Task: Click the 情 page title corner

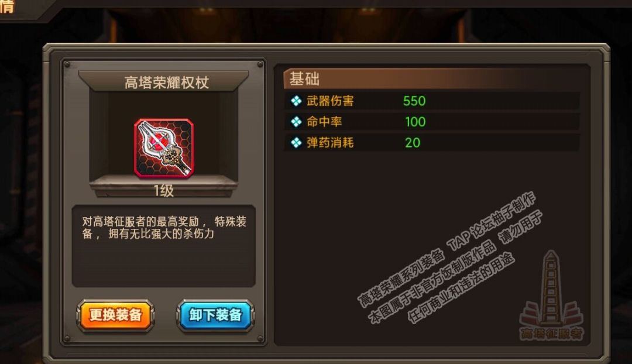Action: point(7,6)
